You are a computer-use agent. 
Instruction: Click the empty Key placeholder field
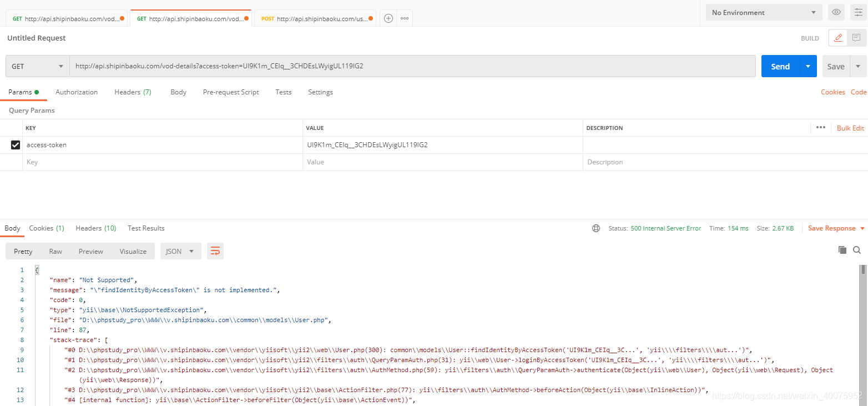(x=163, y=162)
